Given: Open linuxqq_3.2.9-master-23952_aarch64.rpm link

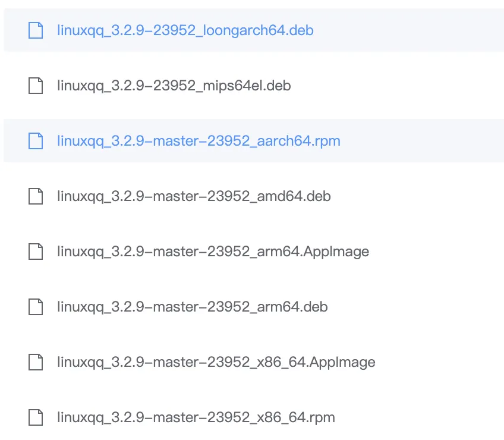Looking at the screenshot, I should coord(199,141).
